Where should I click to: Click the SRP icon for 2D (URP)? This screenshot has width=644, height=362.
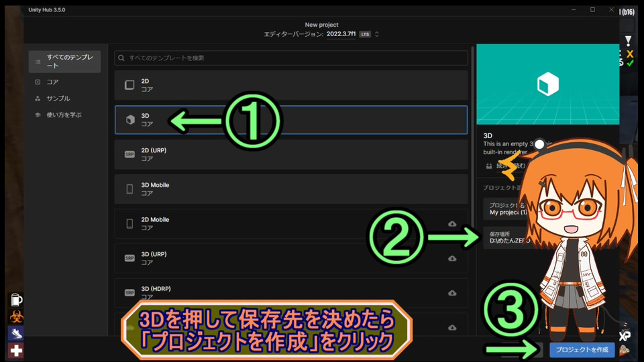coord(129,154)
